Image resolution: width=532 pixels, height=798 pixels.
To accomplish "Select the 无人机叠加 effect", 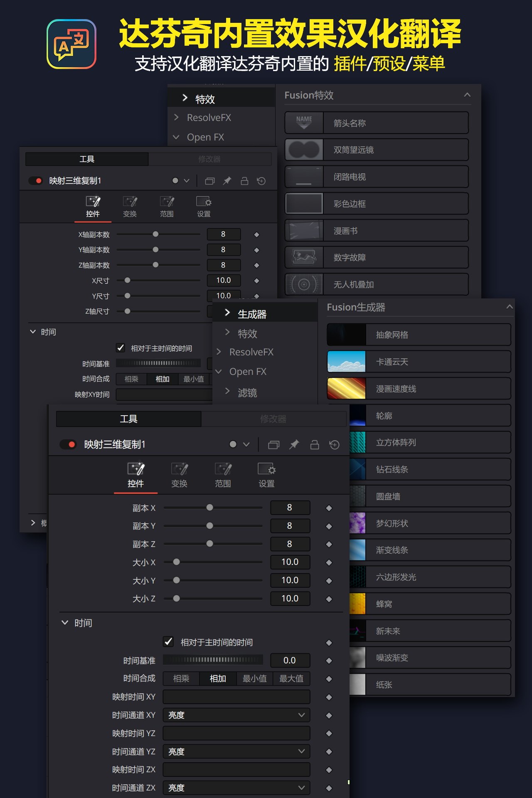I will coord(377,284).
